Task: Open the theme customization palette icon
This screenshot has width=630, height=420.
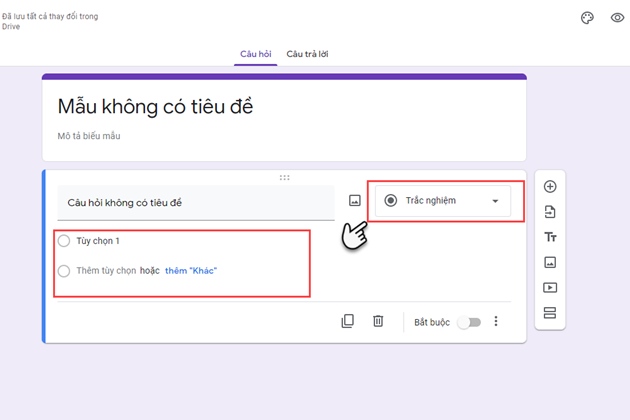Action: 587,18
